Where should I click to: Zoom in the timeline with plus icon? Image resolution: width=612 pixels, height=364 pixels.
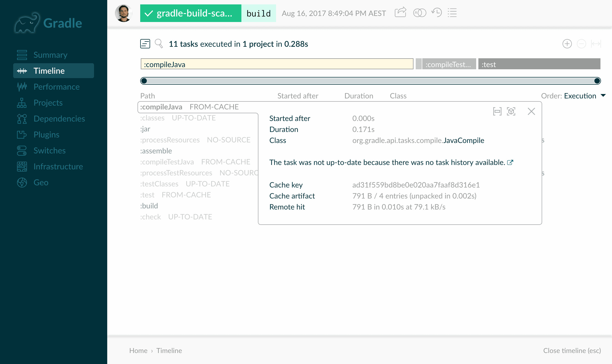pos(567,44)
